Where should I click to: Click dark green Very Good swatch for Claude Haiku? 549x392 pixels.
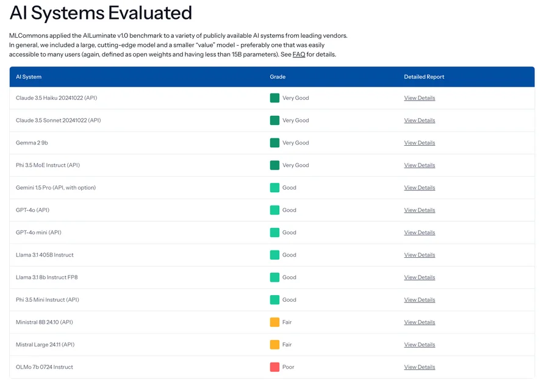[274, 98]
